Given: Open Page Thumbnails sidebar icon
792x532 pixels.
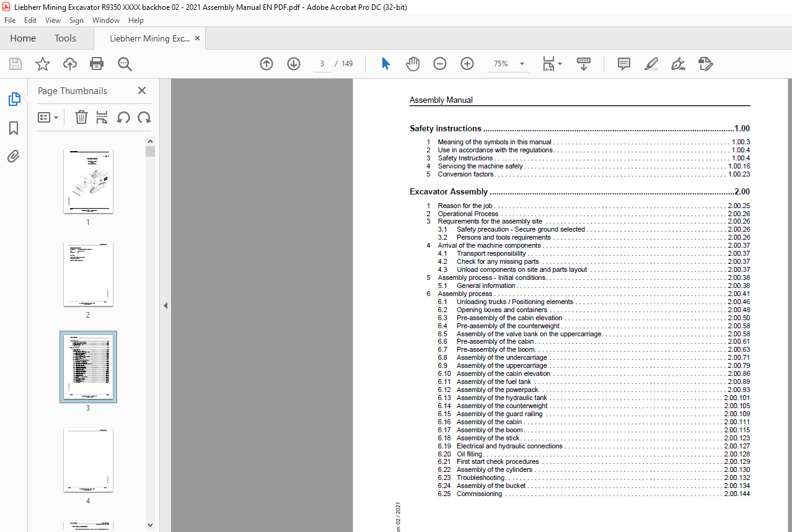Looking at the screenshot, I should [14, 99].
